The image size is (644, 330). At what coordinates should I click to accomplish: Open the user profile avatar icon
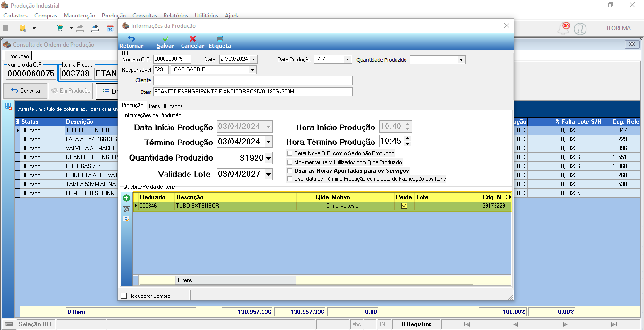click(x=580, y=29)
